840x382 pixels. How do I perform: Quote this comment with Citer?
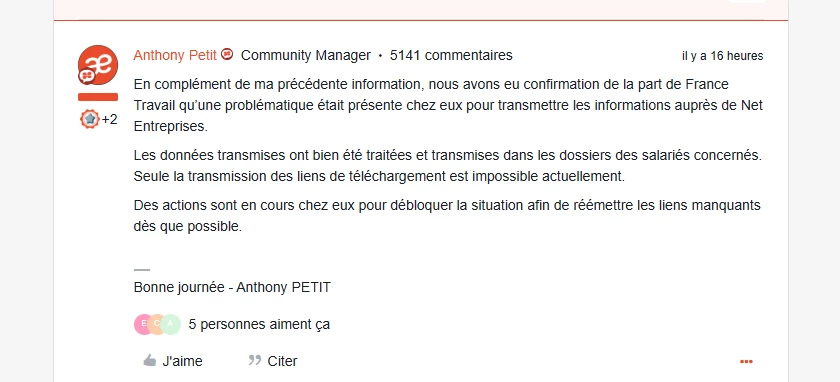tap(282, 362)
